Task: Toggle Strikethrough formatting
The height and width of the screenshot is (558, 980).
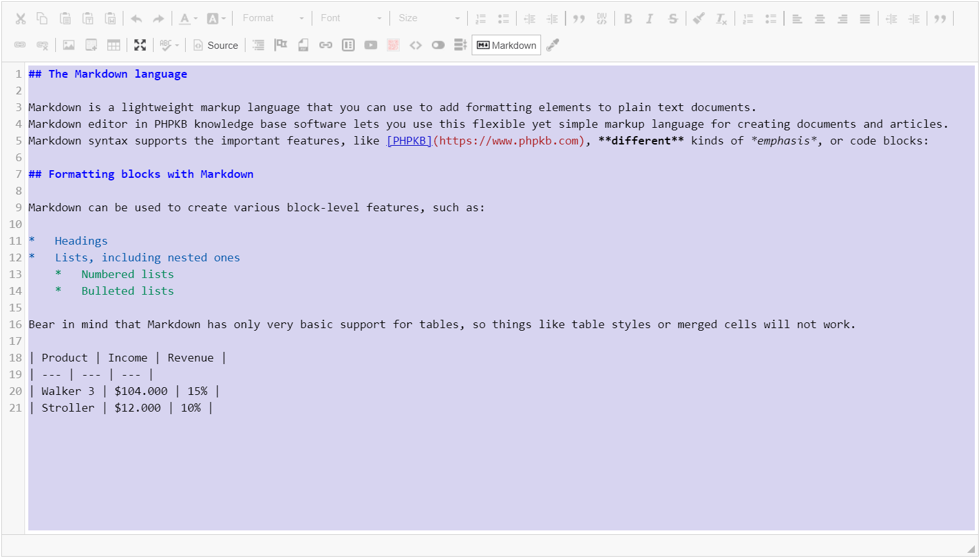Action: pyautogui.click(x=673, y=19)
